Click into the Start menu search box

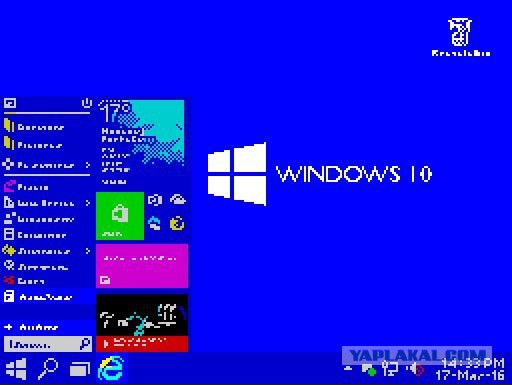[47, 344]
